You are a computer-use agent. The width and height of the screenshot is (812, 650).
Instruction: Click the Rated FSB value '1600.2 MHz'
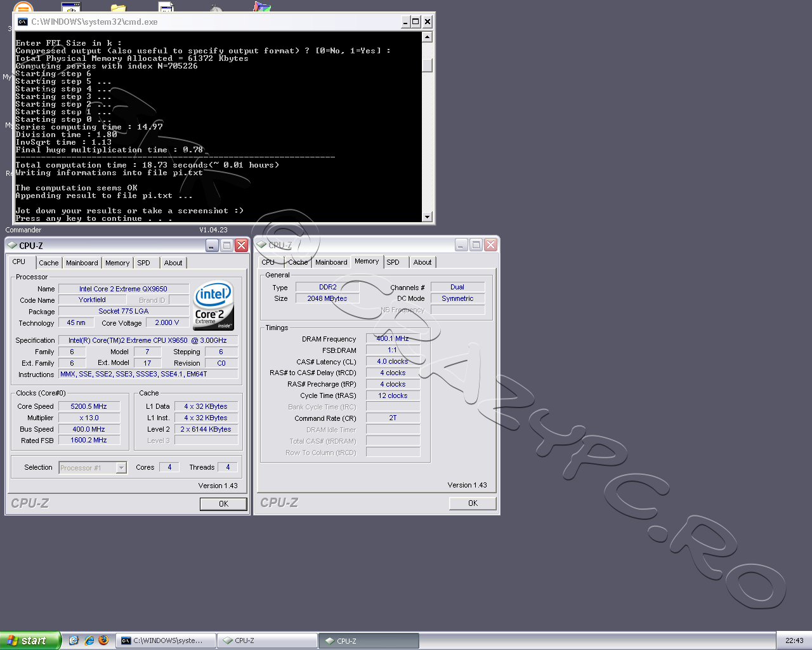click(89, 440)
